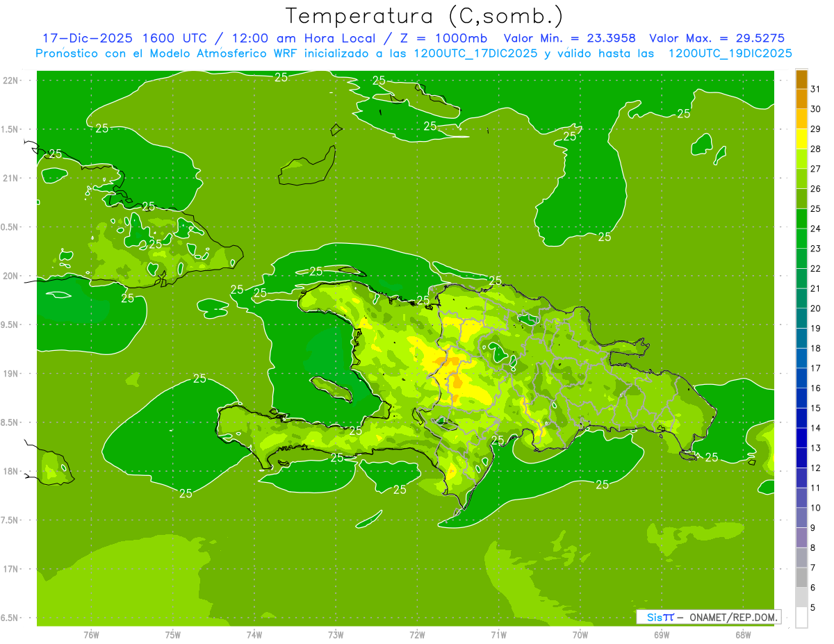Pick the blue swatch between 16 and 17

801,378
